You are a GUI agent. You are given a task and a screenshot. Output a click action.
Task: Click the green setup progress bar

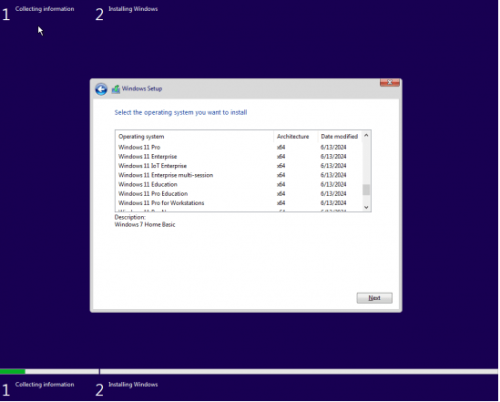point(12,371)
